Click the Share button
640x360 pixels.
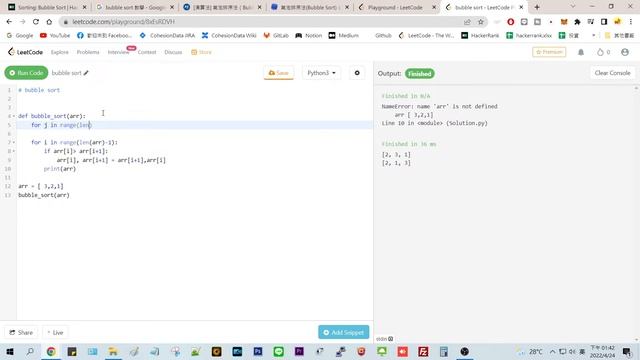pyautogui.click(x=21, y=333)
